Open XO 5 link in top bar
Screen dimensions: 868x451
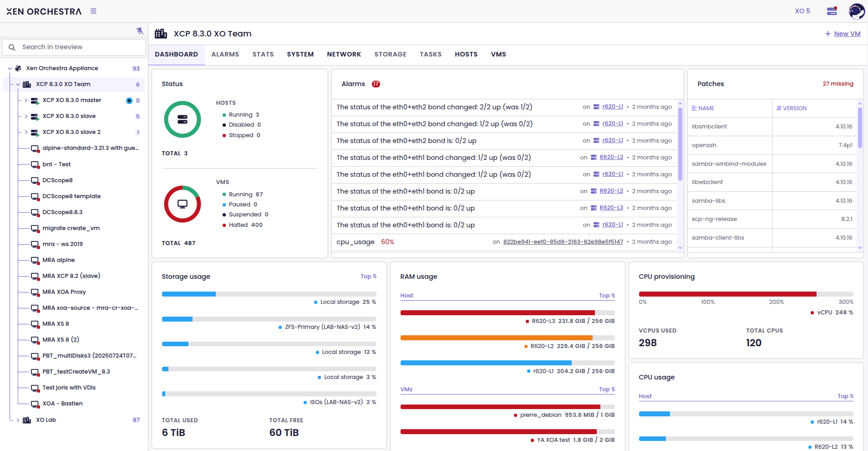pos(802,11)
